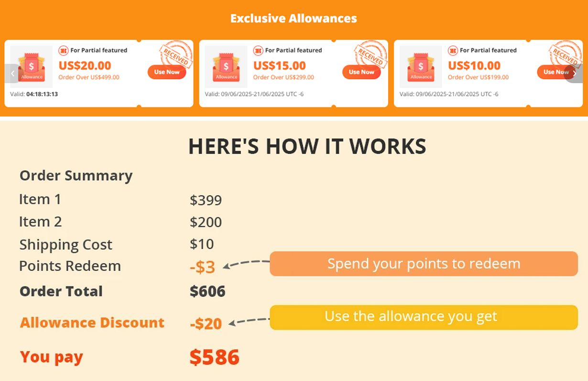
Task: Click the 'Spend your points to redeem' label
Action: (x=424, y=264)
